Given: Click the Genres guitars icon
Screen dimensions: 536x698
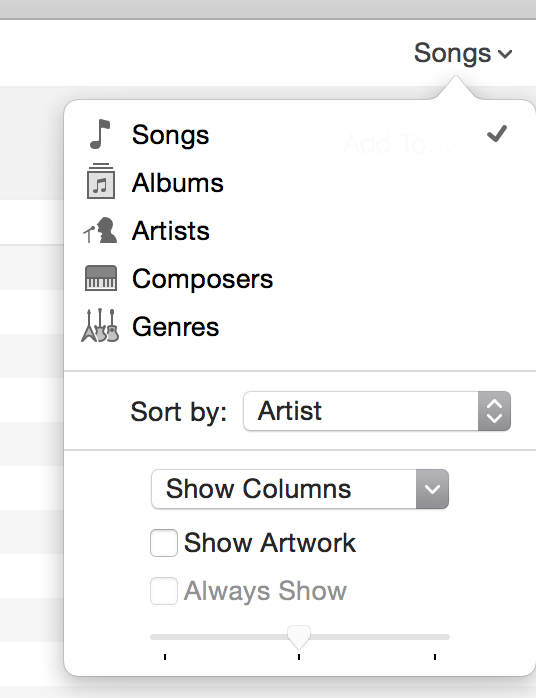Looking at the screenshot, I should pos(100,325).
